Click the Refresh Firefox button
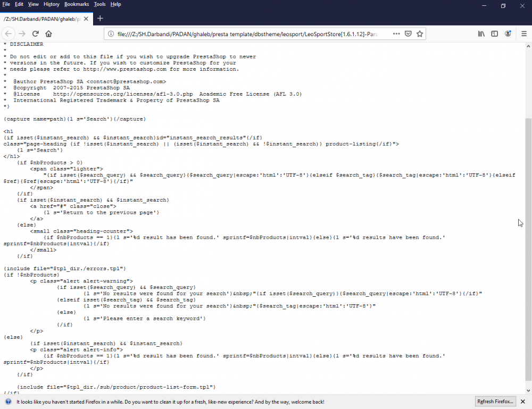 495,402
